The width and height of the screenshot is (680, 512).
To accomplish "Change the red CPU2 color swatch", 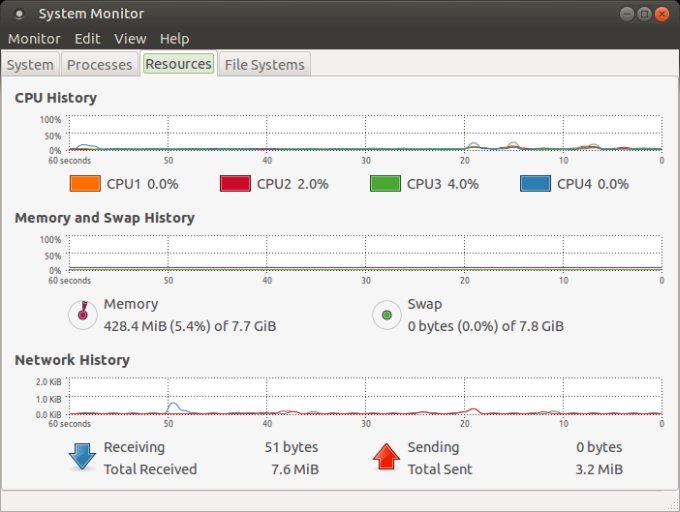I will pos(235,184).
